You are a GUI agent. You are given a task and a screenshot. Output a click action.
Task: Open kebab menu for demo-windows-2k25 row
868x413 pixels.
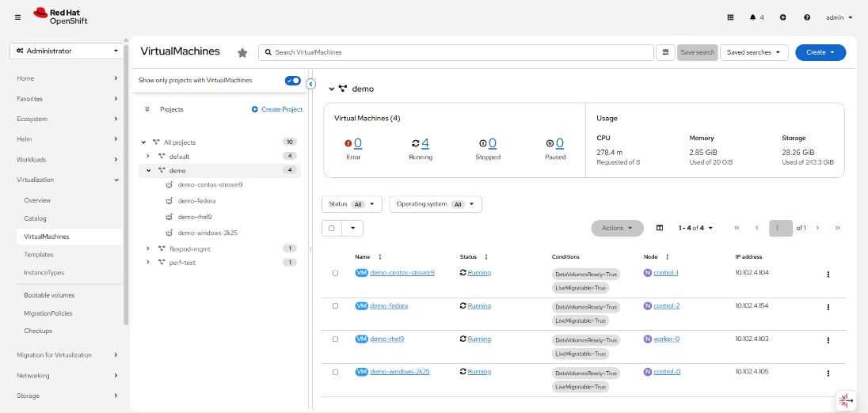pos(828,373)
